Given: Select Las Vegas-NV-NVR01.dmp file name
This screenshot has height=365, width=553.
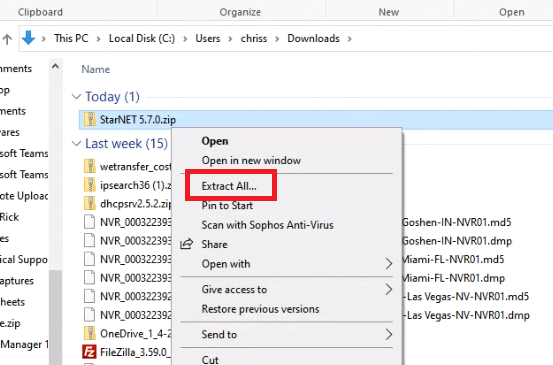Looking at the screenshot, I should pos(466,315).
